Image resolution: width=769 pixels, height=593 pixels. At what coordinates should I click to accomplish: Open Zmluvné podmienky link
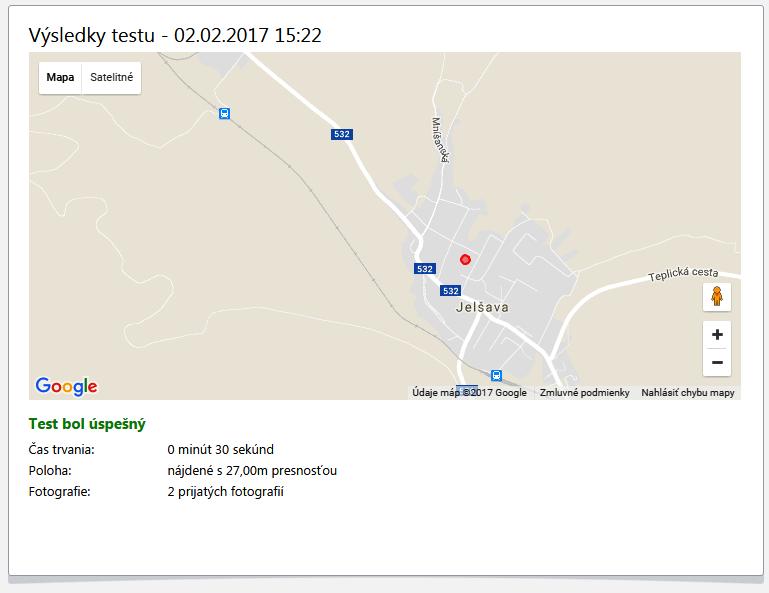coord(585,393)
